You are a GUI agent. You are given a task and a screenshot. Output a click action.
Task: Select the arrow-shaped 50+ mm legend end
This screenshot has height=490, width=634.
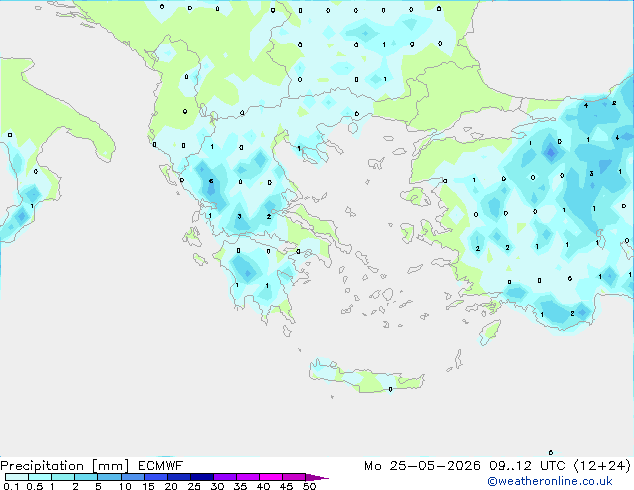(x=317, y=477)
